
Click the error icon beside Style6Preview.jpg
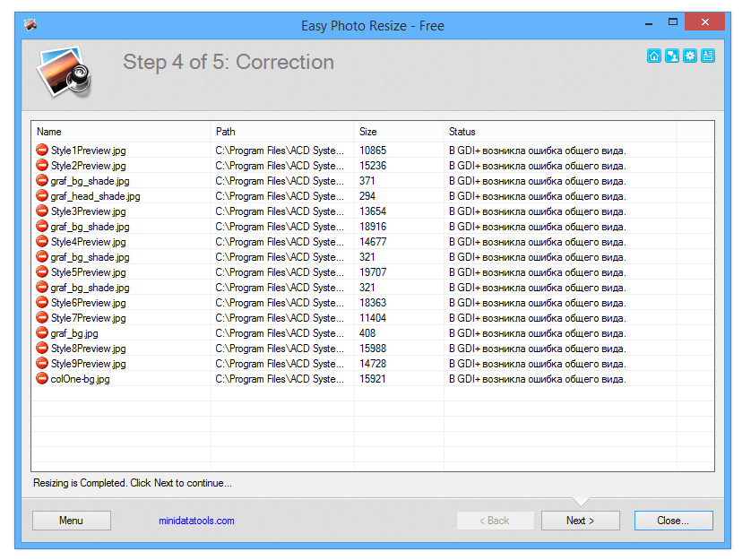42,303
